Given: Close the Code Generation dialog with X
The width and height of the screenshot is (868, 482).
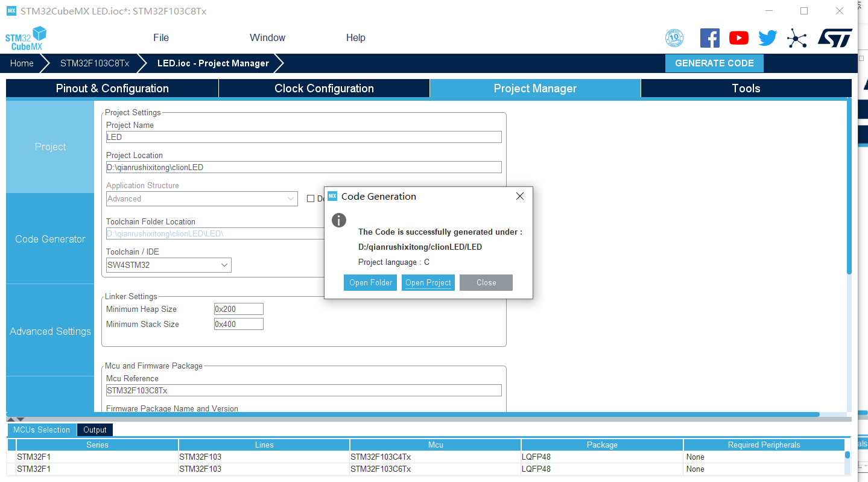Looking at the screenshot, I should (x=520, y=196).
